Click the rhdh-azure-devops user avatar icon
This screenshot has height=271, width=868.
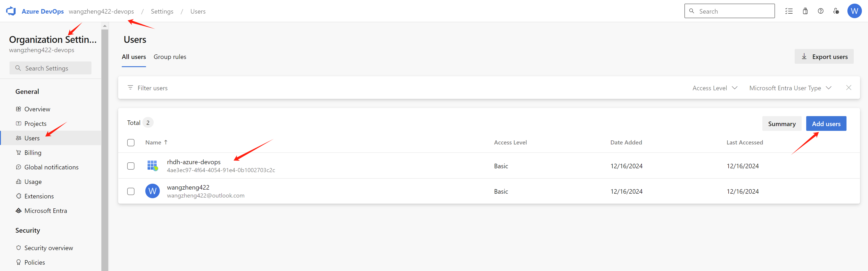[152, 166]
